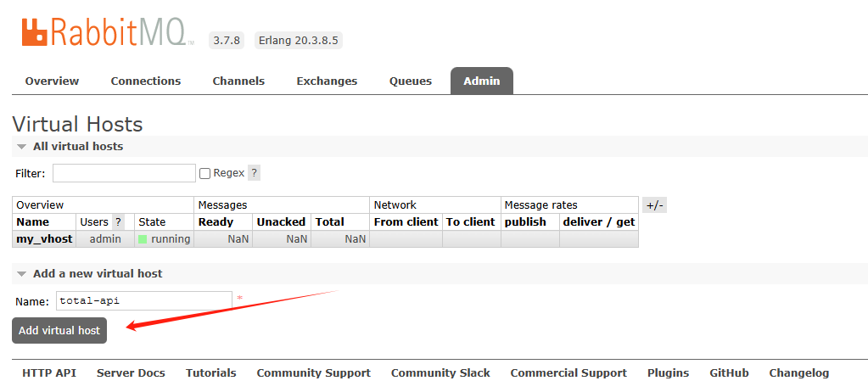Image resolution: width=868 pixels, height=392 pixels.
Task: Open the Commercial Support link
Action: 568,373
